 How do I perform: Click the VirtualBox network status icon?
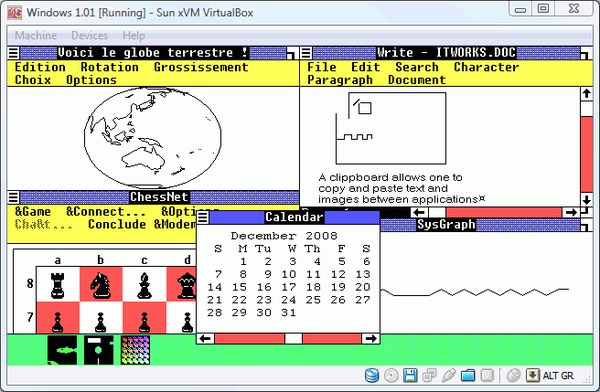click(x=430, y=376)
